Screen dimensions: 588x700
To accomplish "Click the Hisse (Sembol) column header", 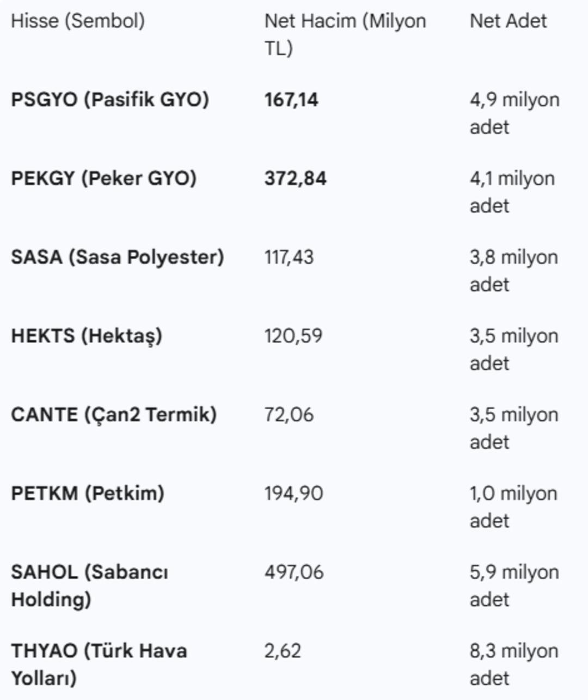I will [x=78, y=21].
